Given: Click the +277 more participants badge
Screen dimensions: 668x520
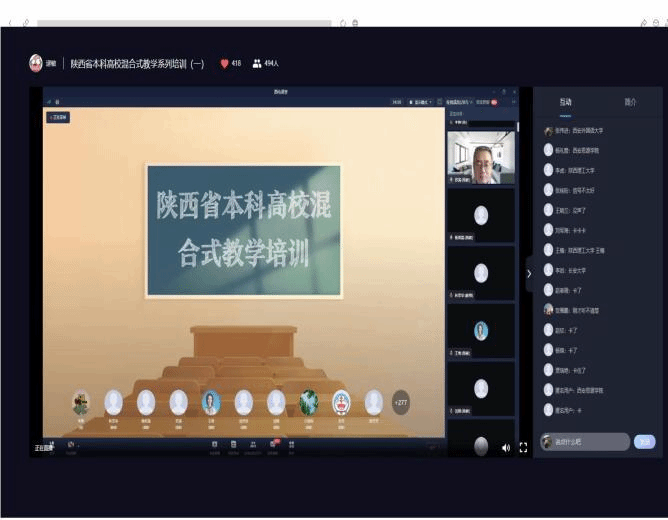Looking at the screenshot, I should (x=401, y=403).
